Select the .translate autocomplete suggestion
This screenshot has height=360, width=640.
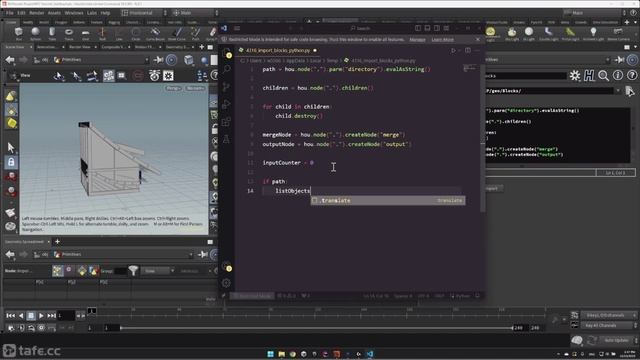coord(388,200)
